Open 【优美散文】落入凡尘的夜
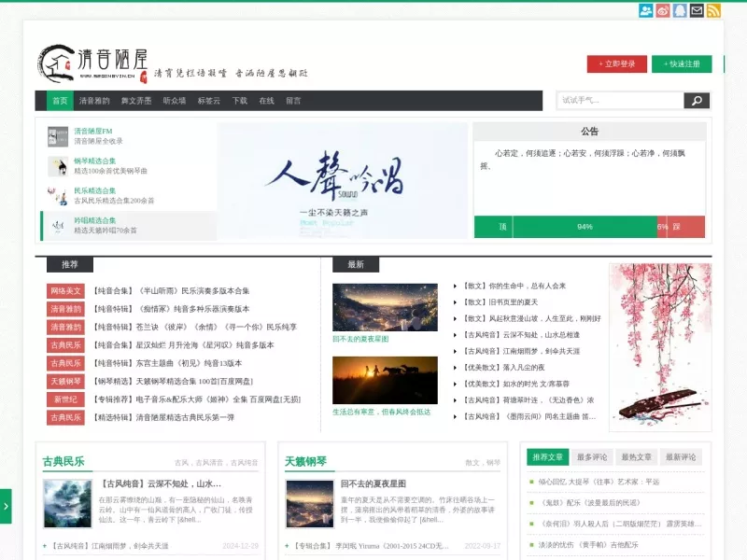The height and width of the screenshot is (560, 747). click(x=504, y=367)
